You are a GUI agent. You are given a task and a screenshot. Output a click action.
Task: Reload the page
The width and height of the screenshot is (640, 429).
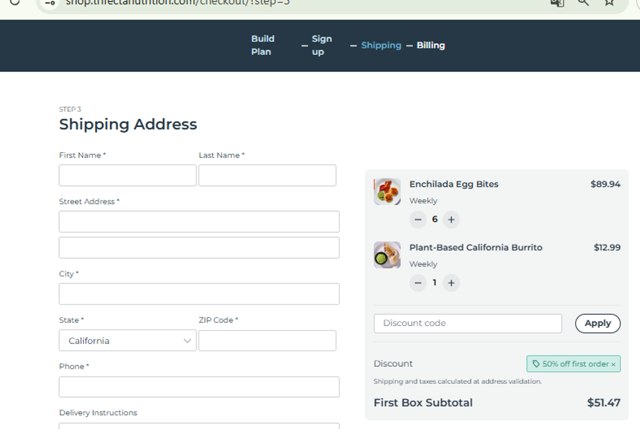[x=15, y=2]
